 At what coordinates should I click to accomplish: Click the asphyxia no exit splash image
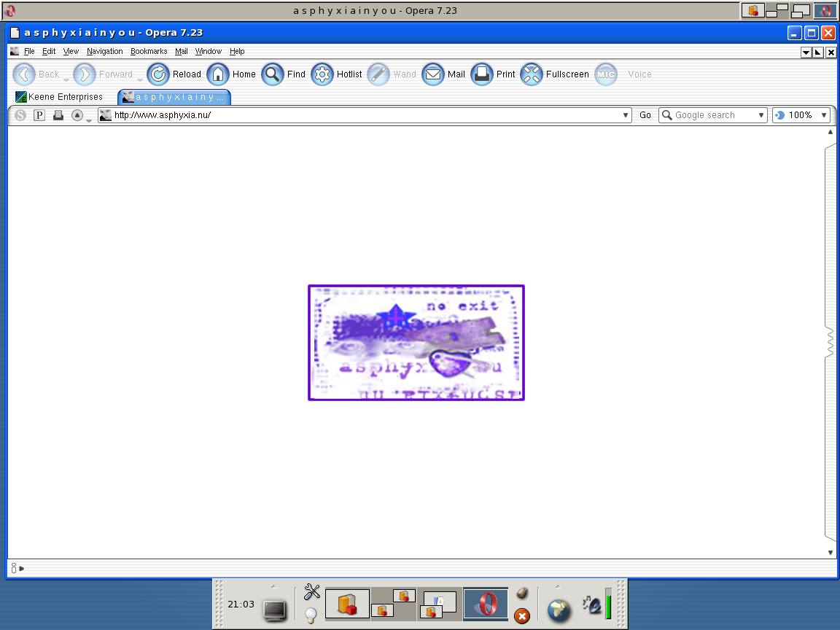[416, 343]
